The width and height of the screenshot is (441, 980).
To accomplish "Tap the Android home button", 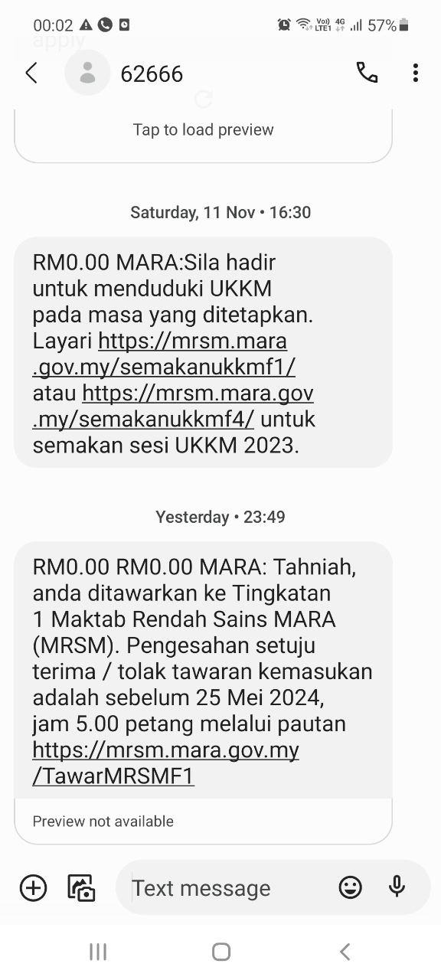I will [x=220, y=952].
